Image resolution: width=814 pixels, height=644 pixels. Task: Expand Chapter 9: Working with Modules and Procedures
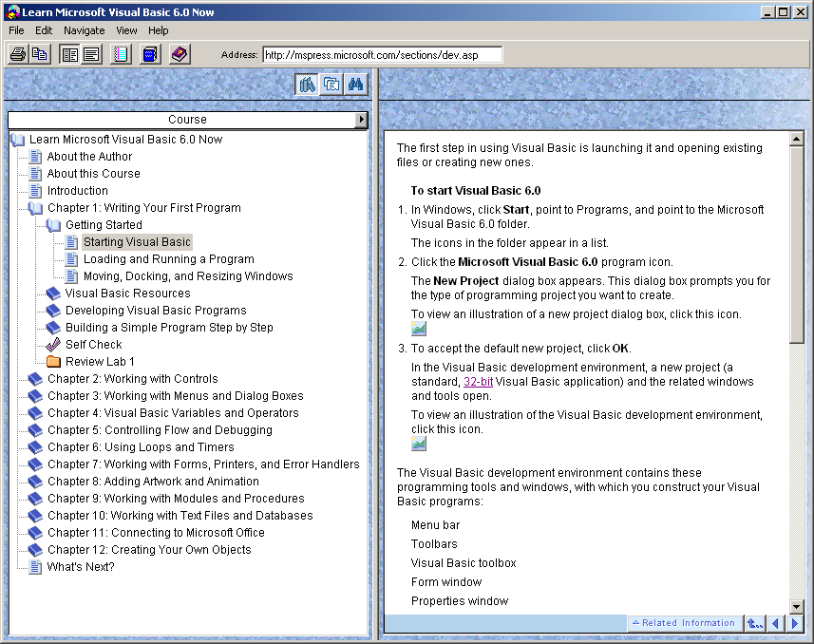pos(35,499)
